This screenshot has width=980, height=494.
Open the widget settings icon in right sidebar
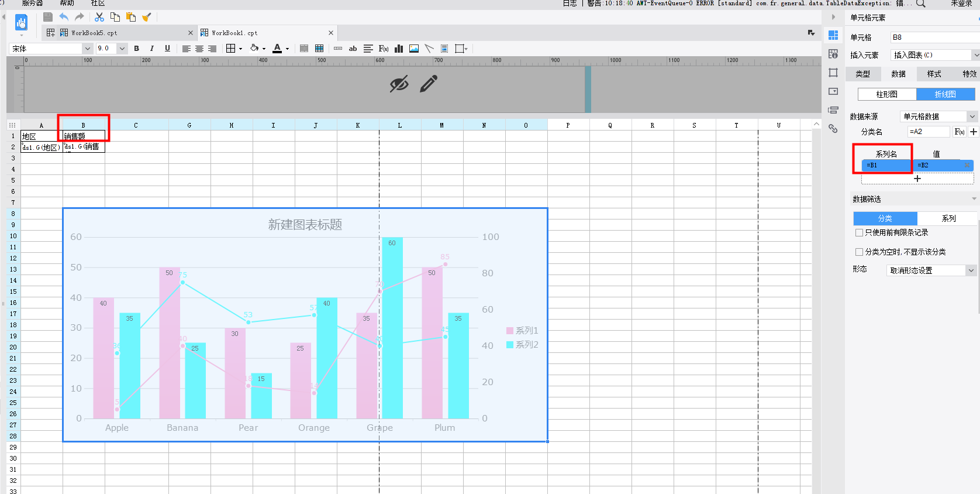[x=833, y=91]
